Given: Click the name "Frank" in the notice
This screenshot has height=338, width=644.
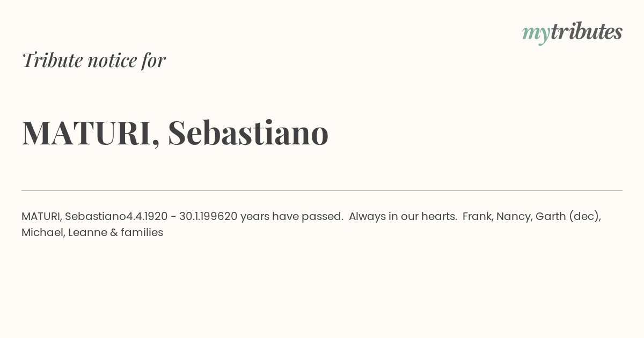Looking at the screenshot, I should tap(477, 217).
